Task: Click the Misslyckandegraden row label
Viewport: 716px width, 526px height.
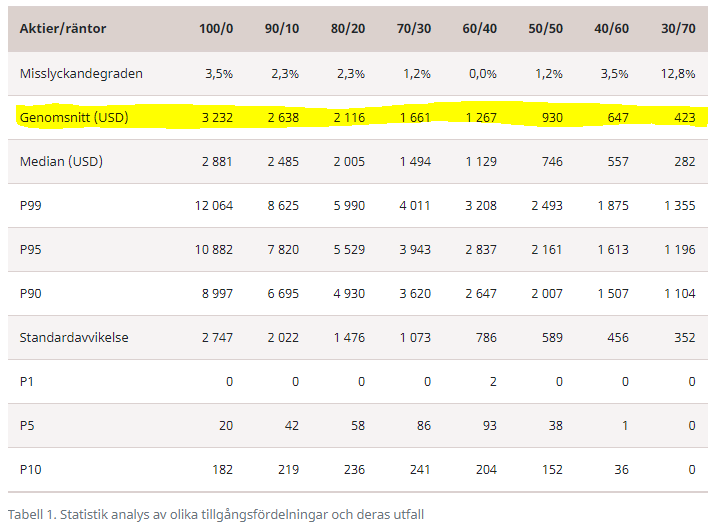Action: tap(81, 73)
